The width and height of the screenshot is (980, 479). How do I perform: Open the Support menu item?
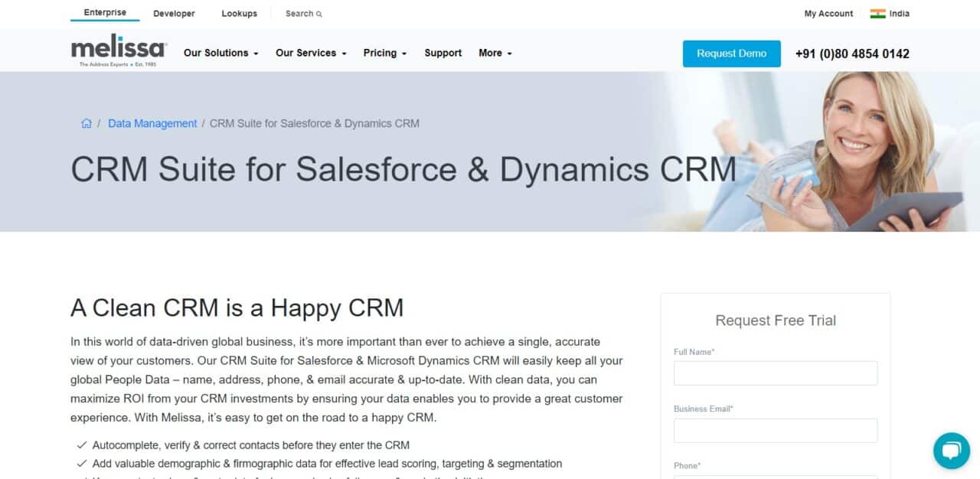[x=443, y=53]
